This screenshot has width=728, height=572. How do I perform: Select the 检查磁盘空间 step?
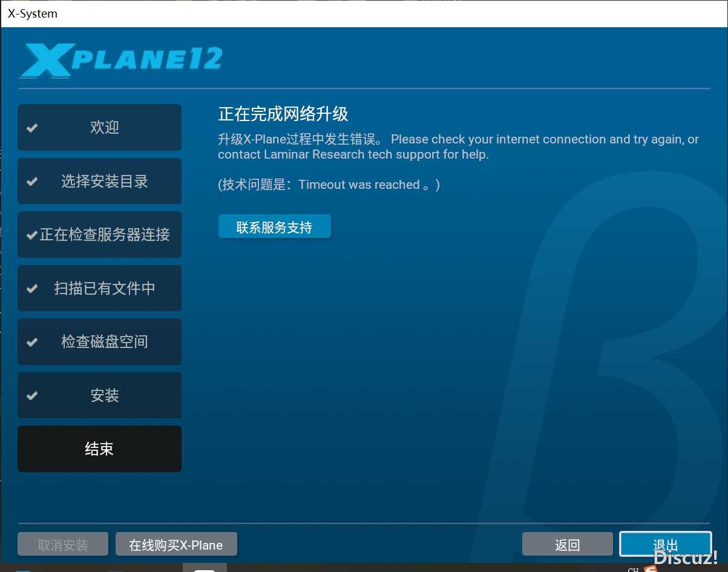99,341
